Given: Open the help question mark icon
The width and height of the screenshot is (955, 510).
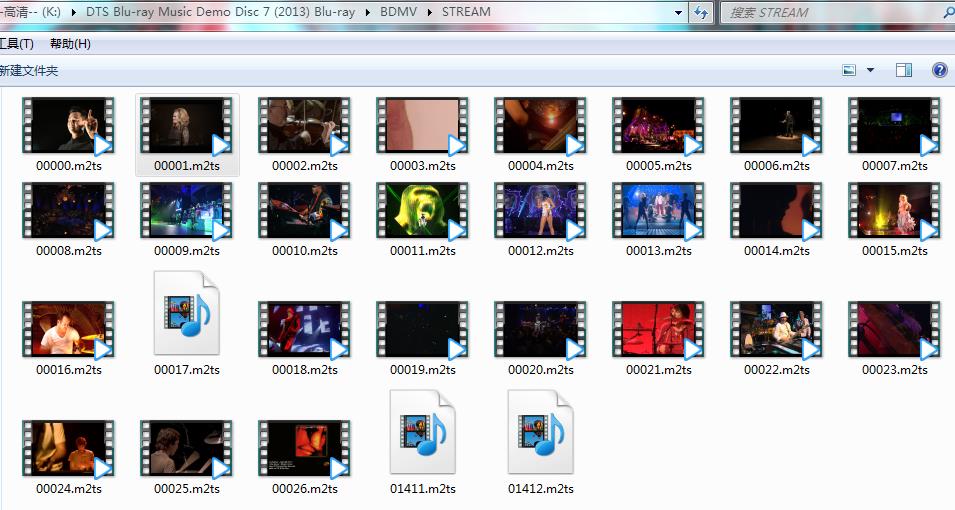Looking at the screenshot, I should pos(939,70).
